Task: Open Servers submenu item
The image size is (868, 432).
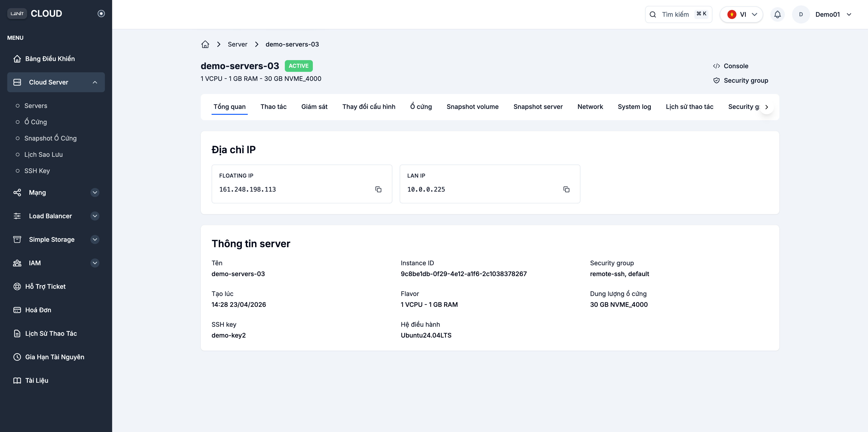Action: 36,106
